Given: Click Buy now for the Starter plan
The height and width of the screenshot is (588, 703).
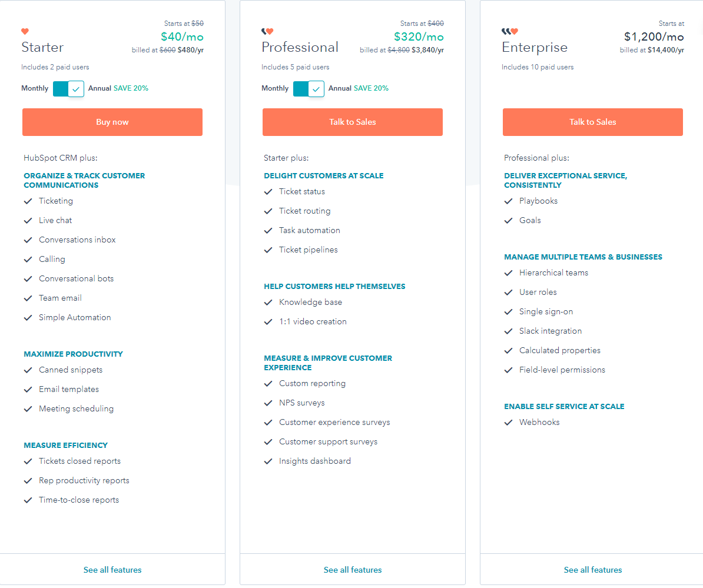Looking at the screenshot, I should tap(112, 122).
